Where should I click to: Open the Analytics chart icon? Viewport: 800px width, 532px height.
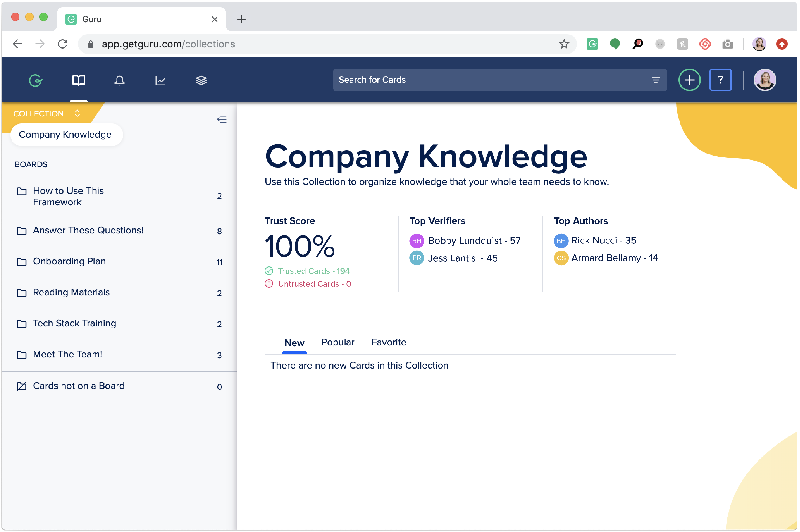click(x=160, y=81)
